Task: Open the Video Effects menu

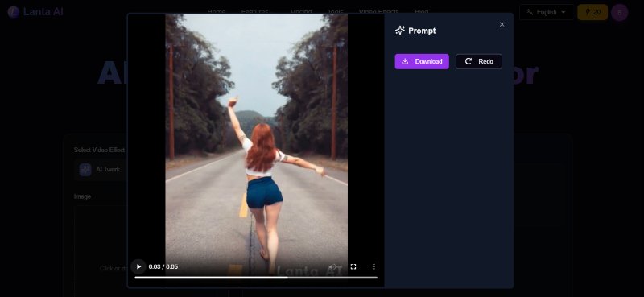Action: 378,12
